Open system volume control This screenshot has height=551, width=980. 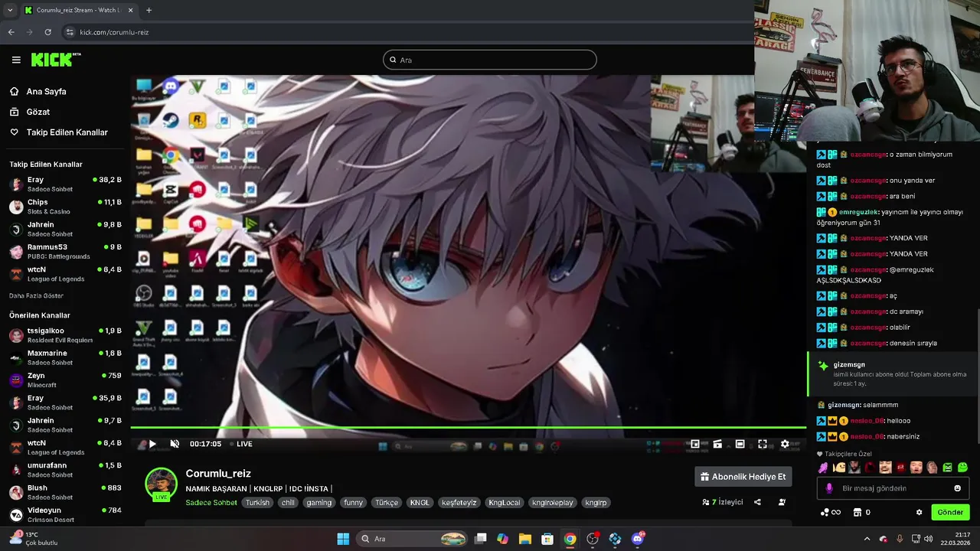tap(928, 539)
